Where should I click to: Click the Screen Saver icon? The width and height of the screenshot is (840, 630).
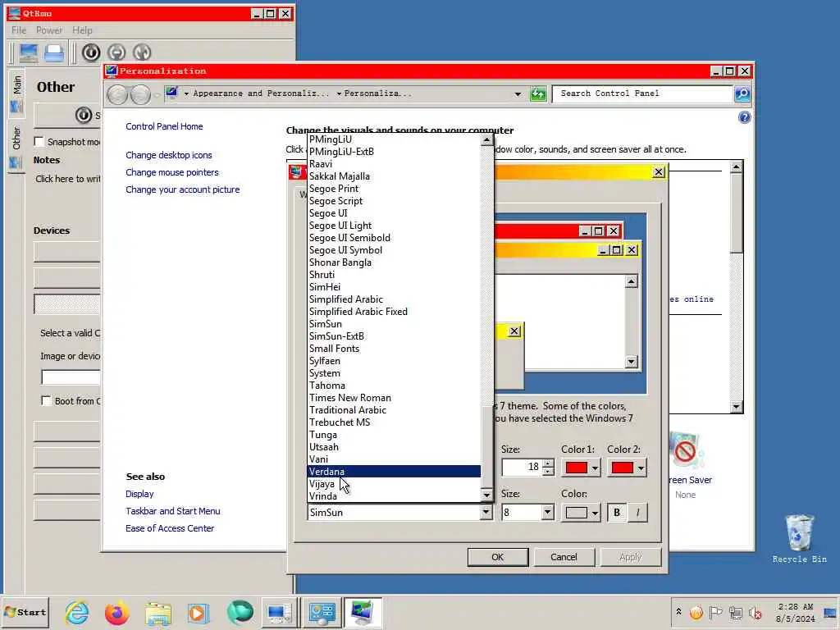(x=686, y=452)
